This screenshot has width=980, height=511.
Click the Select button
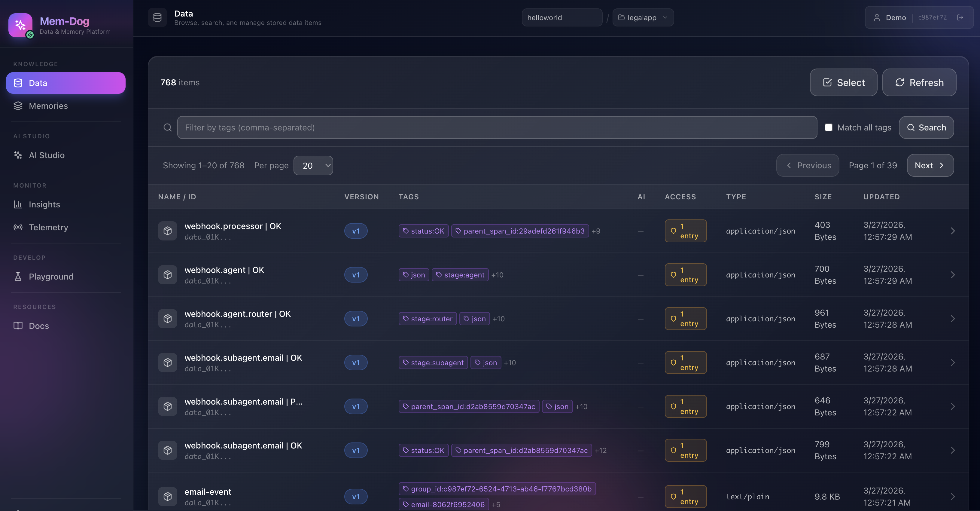[843, 82]
